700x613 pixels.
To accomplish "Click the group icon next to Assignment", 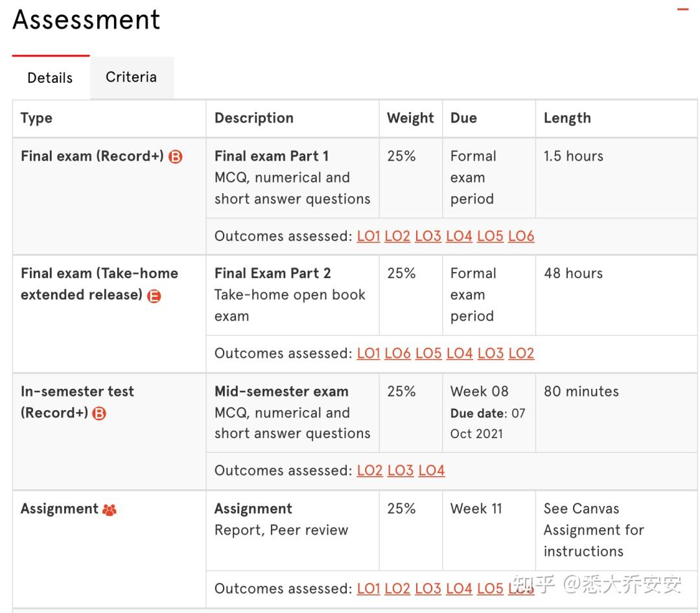I will pos(110,510).
